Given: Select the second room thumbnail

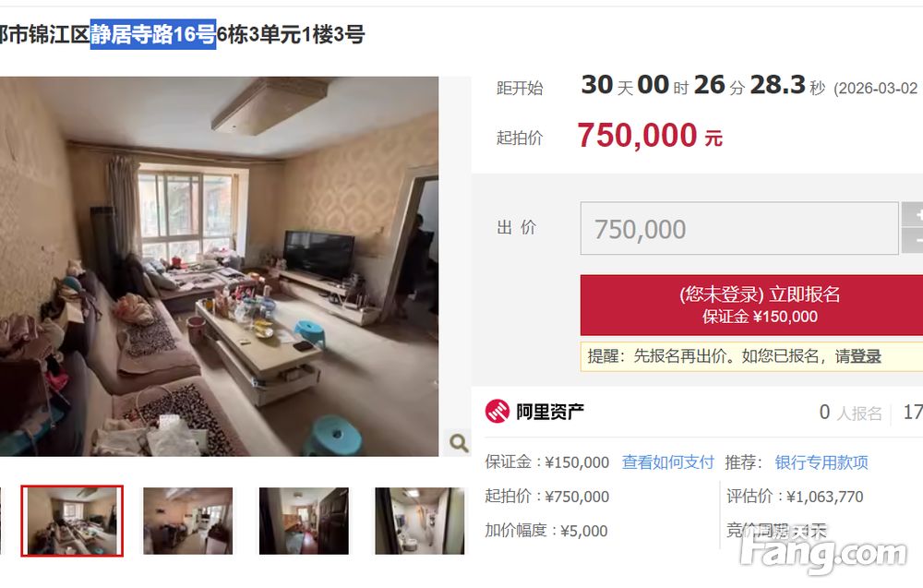Looking at the screenshot, I should pos(187,521).
